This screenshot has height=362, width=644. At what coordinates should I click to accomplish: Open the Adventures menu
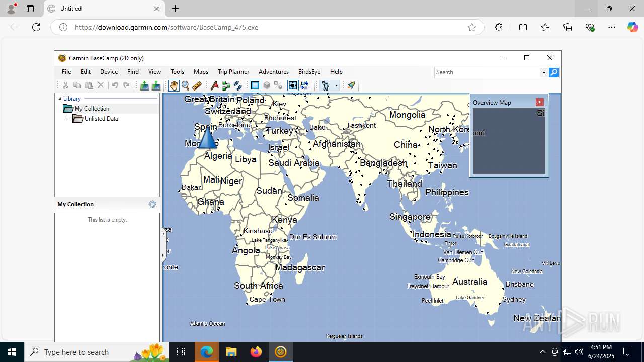coord(274,72)
